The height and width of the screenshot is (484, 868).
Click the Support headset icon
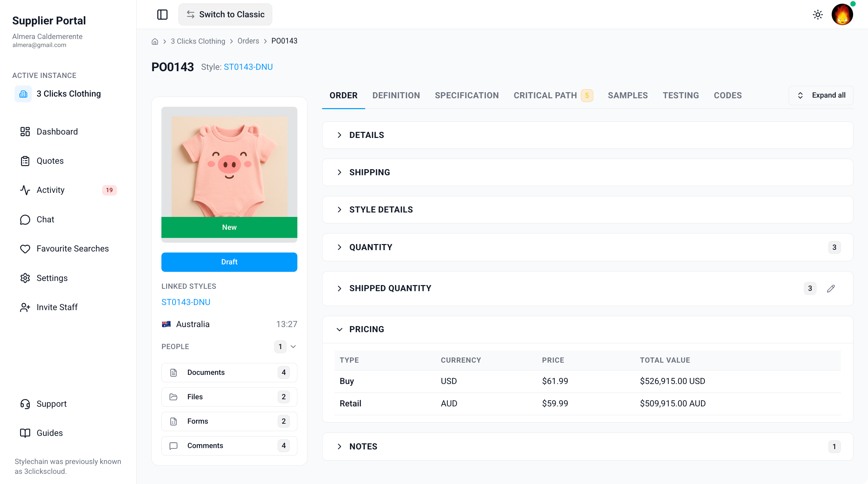tap(25, 404)
